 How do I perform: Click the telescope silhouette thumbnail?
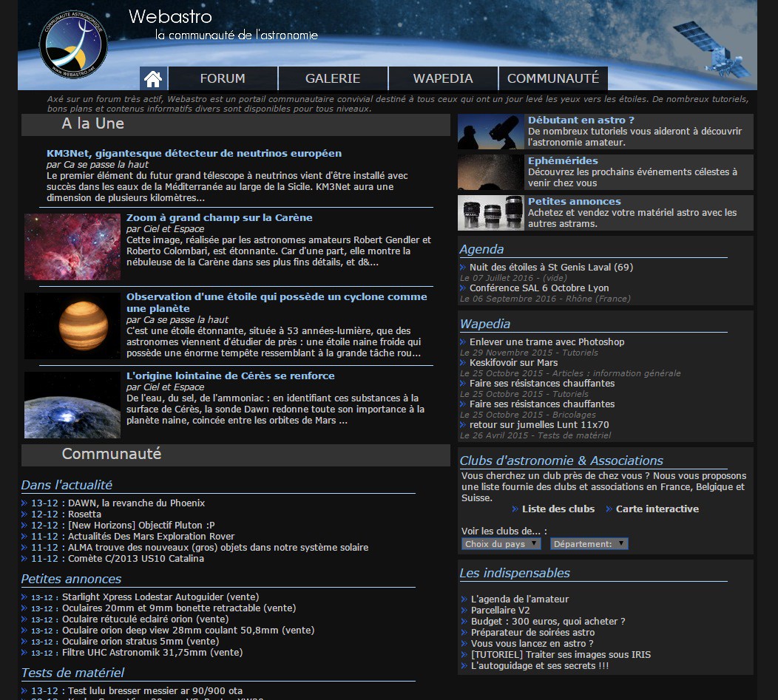pos(491,132)
